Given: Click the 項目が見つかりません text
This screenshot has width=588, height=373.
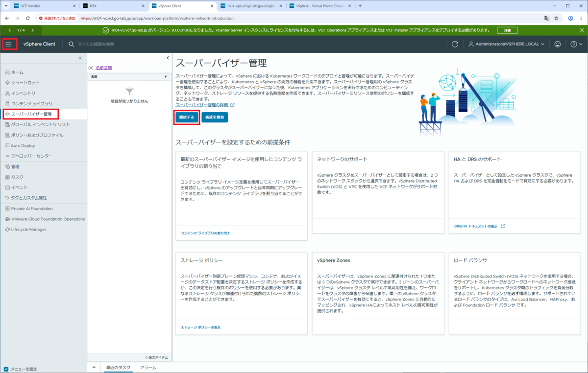Looking at the screenshot, I should click(129, 101).
